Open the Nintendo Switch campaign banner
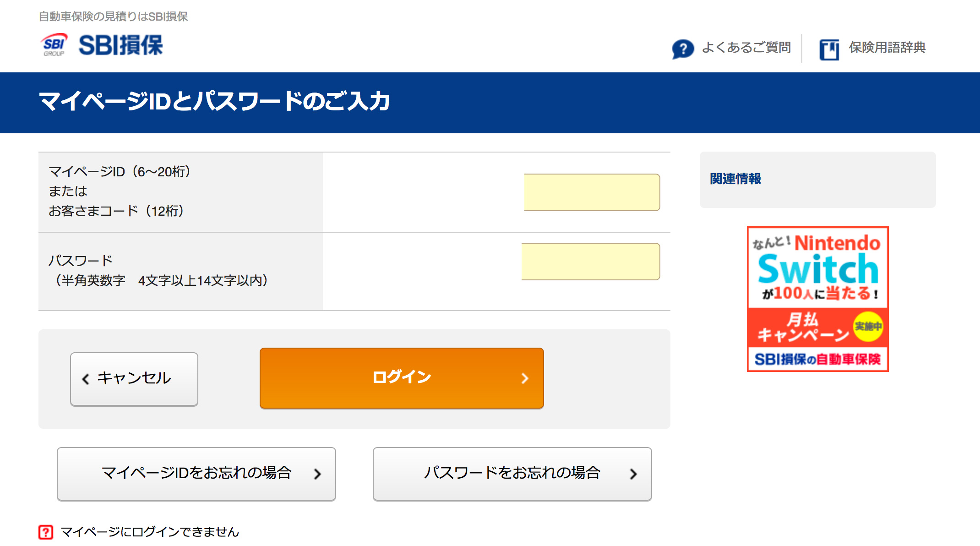This screenshot has width=980, height=546. [817, 299]
